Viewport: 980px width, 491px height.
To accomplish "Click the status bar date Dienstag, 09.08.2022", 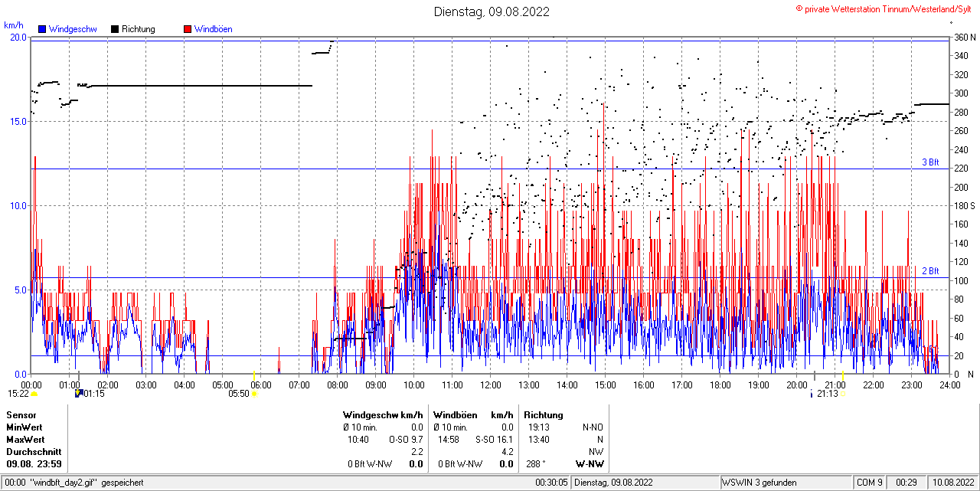I will click(613, 483).
